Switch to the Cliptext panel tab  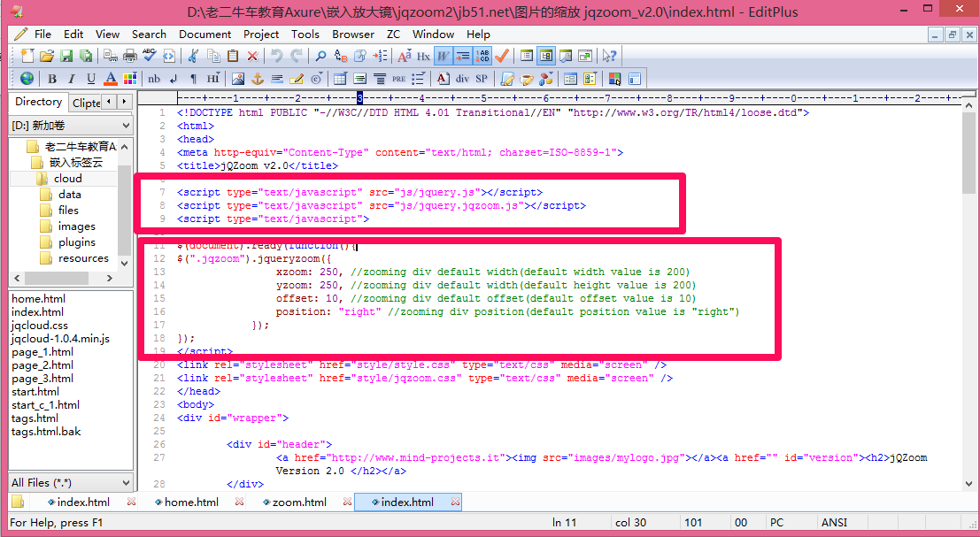tap(86, 103)
